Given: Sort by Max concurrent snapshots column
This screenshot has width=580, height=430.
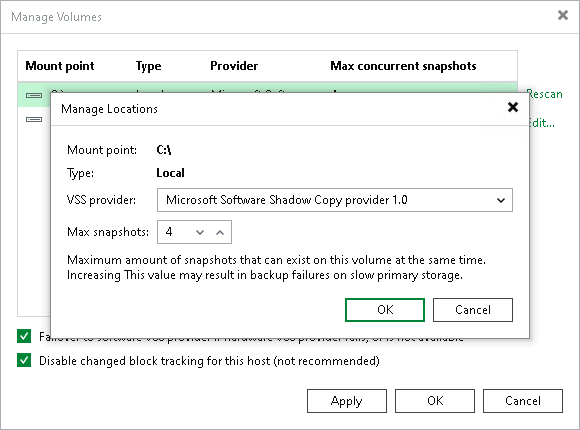Looking at the screenshot, I should 403,66.
